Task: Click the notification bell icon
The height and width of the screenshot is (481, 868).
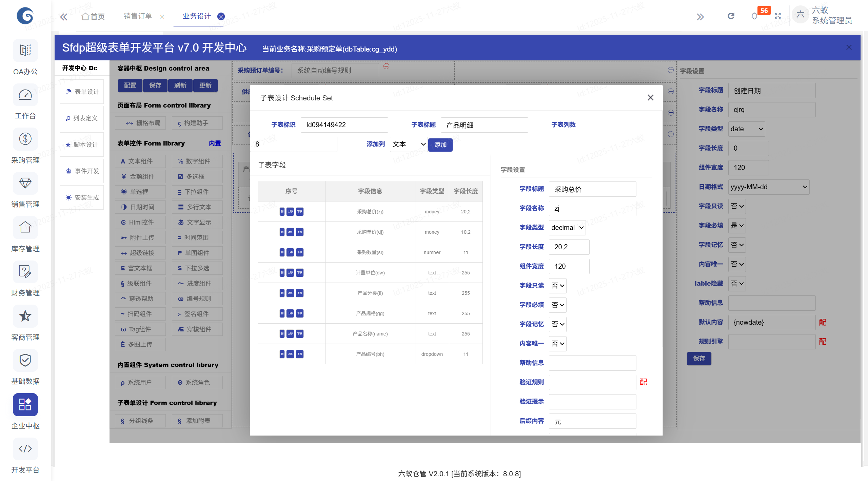Action: 754,16
